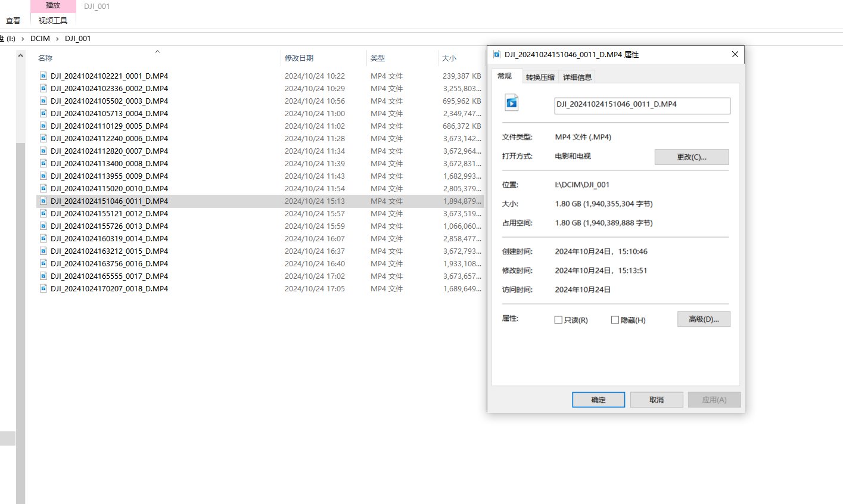Select file DJI_20241024113400_0008_D.MP4

click(x=109, y=163)
